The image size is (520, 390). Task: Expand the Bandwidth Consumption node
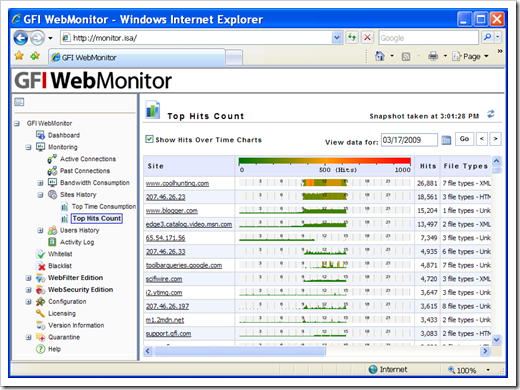40,183
